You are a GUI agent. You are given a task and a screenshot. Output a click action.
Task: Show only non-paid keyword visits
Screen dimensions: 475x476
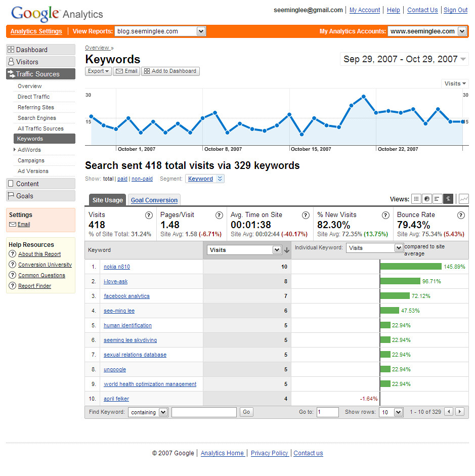[x=142, y=179]
